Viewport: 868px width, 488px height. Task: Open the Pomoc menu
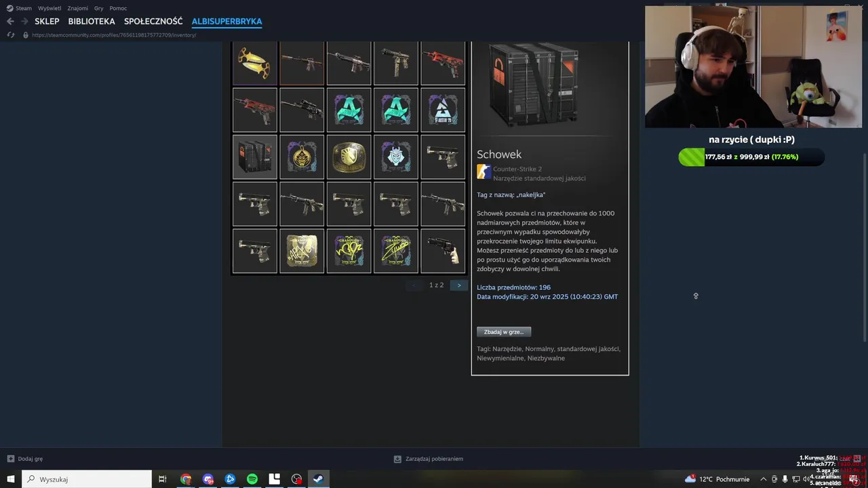[x=118, y=8]
